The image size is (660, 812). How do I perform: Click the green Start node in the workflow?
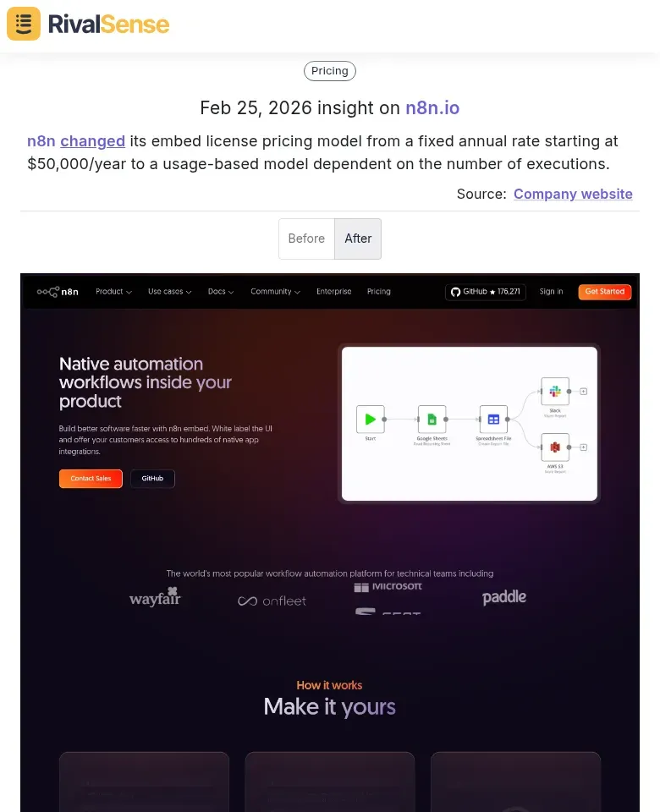[x=370, y=419]
